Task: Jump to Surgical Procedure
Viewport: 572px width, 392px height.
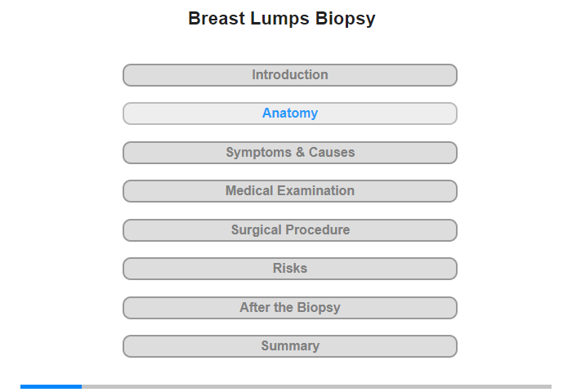Action: 289,230
